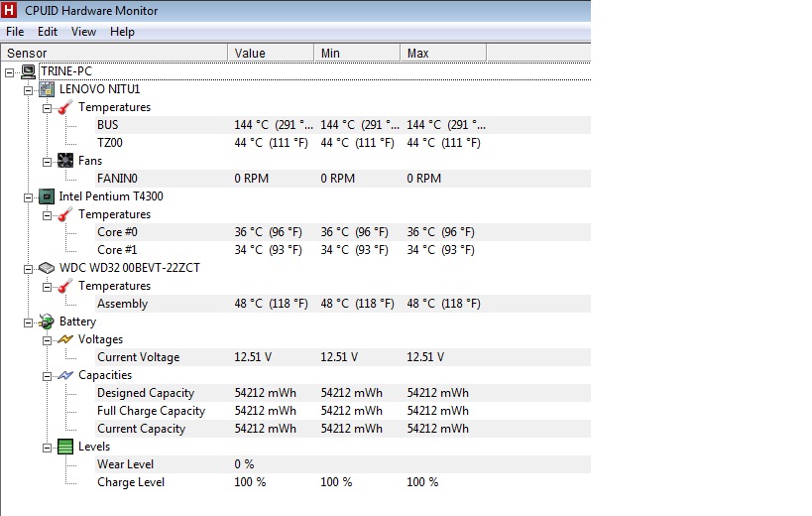The image size is (812, 516).
Task: Collapse the WDC WD32 00BEVT-22ZCT node
Action: (x=28, y=269)
